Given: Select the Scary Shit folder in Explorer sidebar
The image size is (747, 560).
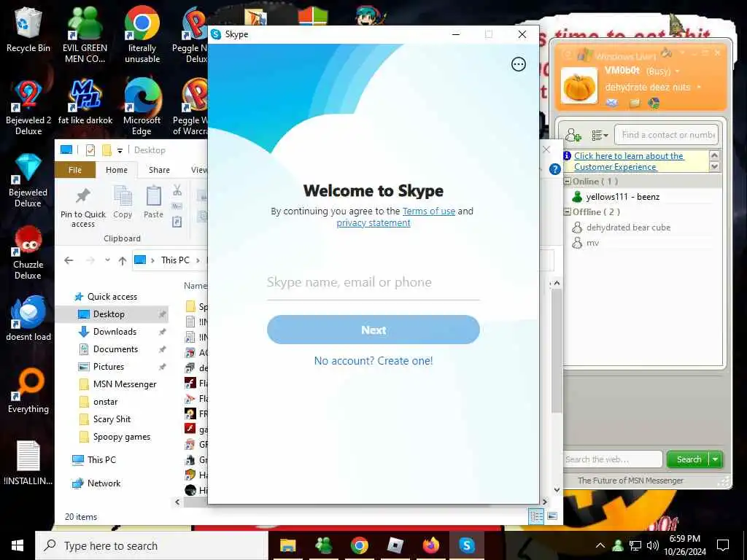Looking at the screenshot, I should click(112, 419).
